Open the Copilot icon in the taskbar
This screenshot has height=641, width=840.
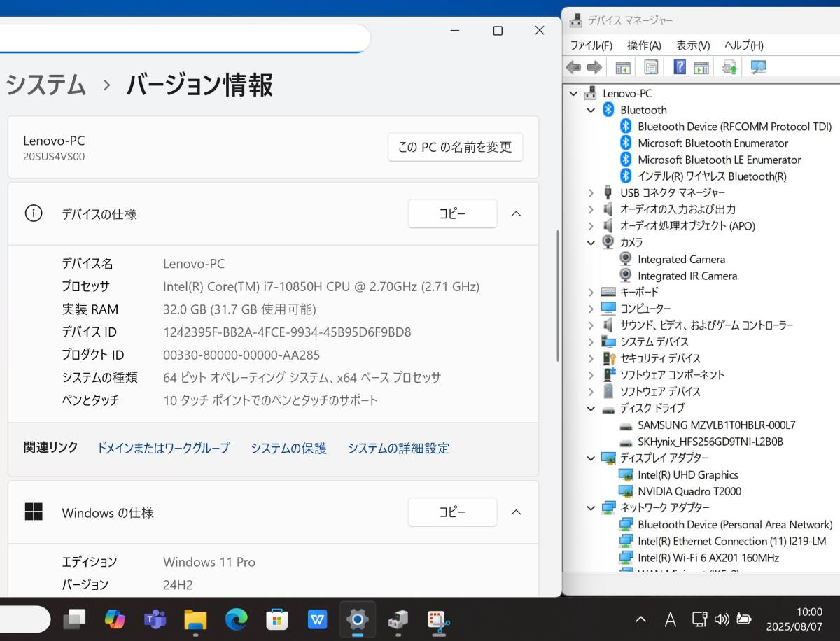coord(115,619)
